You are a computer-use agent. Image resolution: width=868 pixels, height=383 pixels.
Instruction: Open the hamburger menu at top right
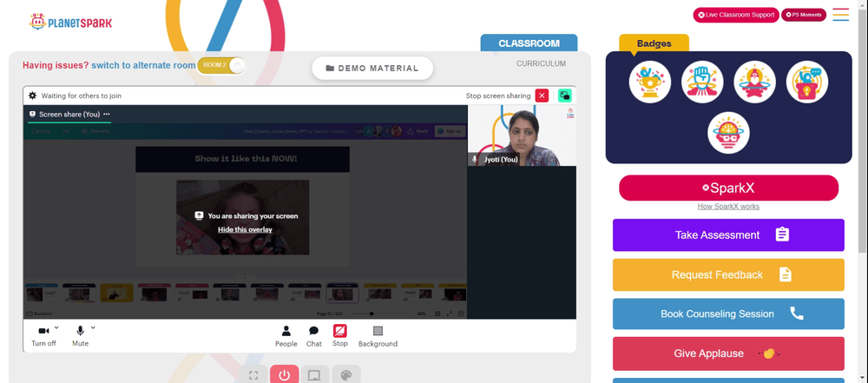841,15
